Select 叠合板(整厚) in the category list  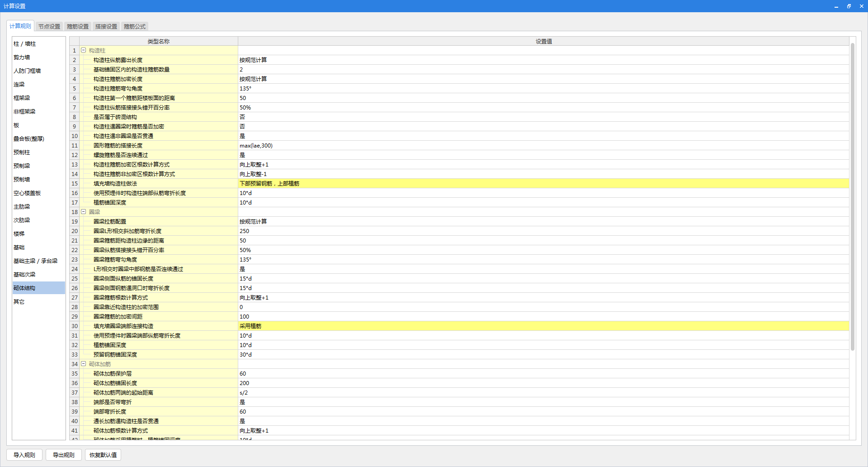tap(39, 139)
